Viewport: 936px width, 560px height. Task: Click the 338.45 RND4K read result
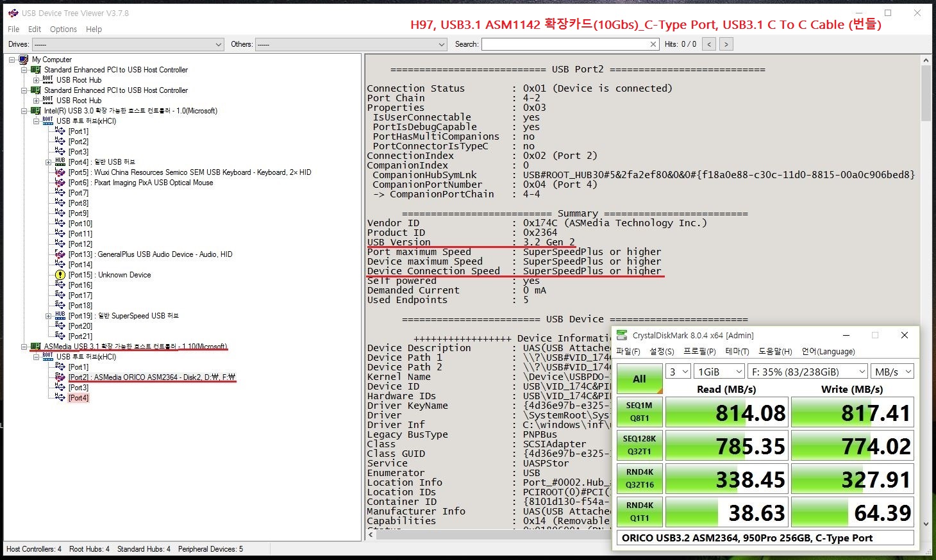click(x=726, y=479)
